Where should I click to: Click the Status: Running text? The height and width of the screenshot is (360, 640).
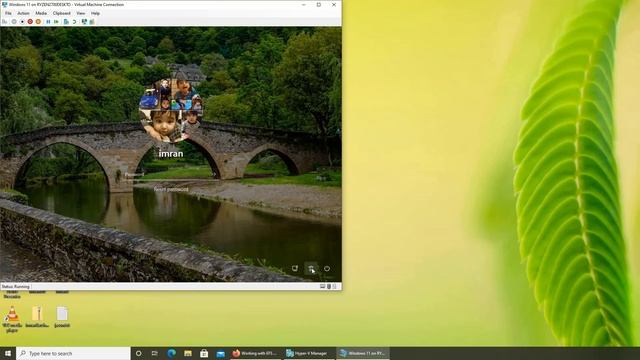pyautogui.click(x=16, y=287)
